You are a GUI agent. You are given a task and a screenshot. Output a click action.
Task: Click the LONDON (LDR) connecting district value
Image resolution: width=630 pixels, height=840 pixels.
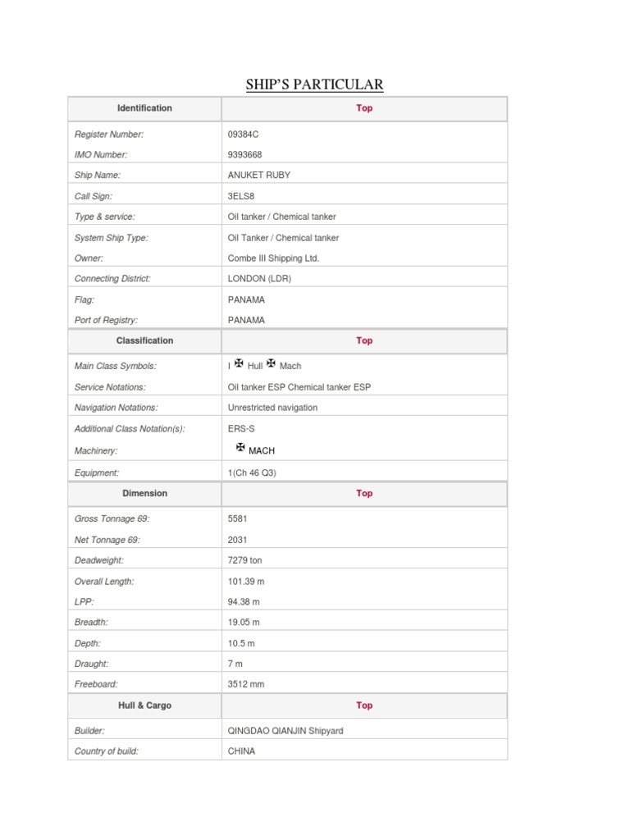pyautogui.click(x=259, y=279)
